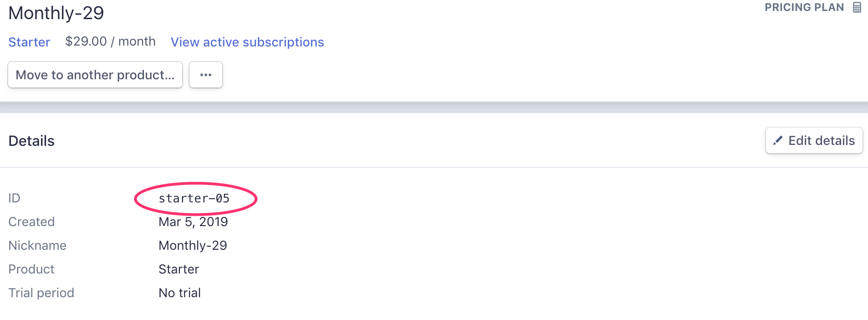The image size is (868, 320).
Task: Click the pencil icon on Edit details
Action: pos(779,140)
